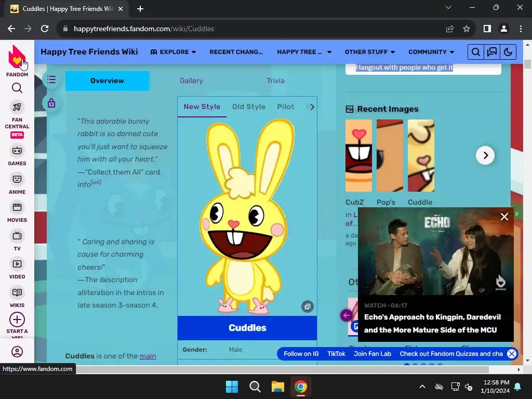Click the browser address bar
The width and height of the screenshot is (532, 399).
(x=251, y=29)
